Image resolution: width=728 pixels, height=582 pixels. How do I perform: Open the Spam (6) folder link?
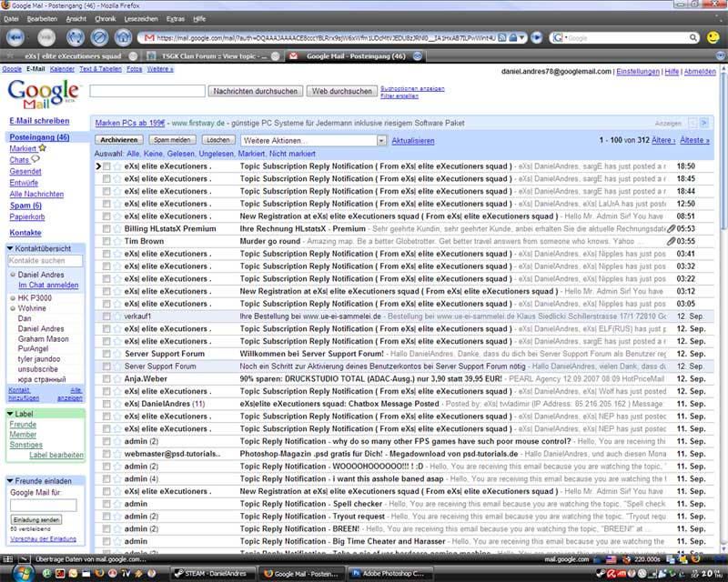25,205
